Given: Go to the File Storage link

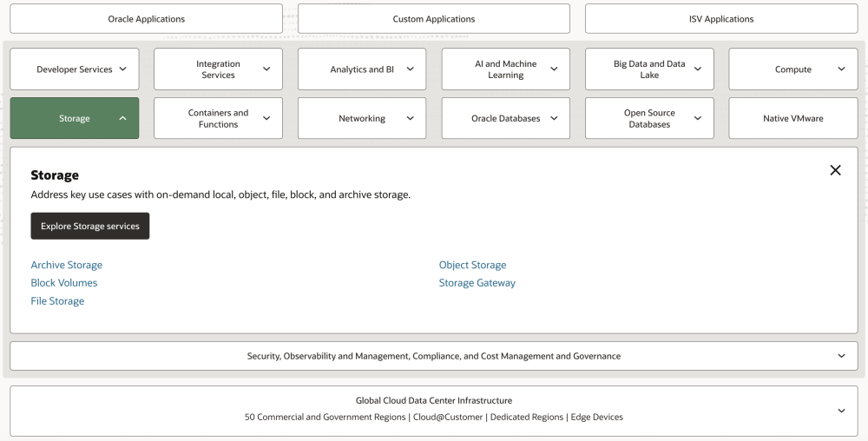Looking at the screenshot, I should [57, 301].
